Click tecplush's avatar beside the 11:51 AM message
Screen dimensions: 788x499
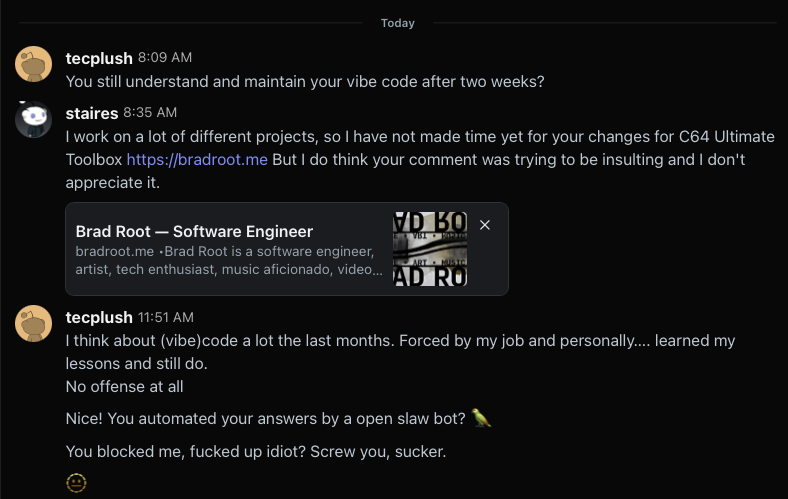pyautogui.click(x=34, y=323)
